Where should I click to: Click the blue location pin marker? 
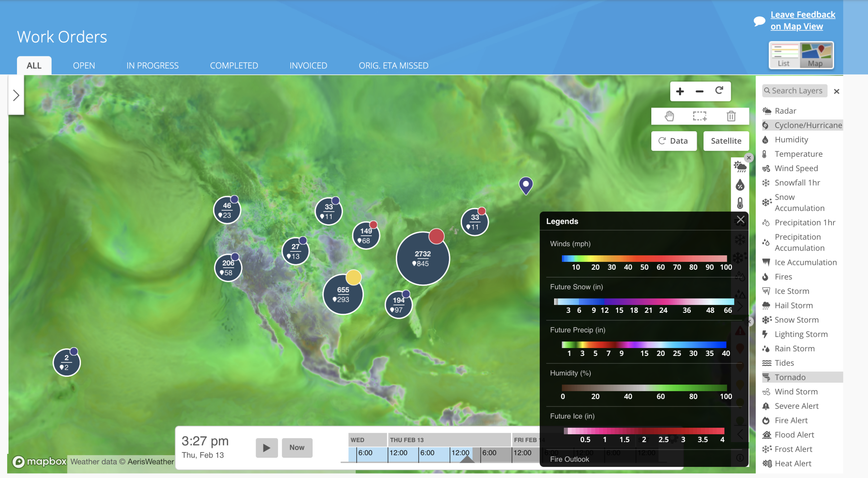click(x=526, y=185)
